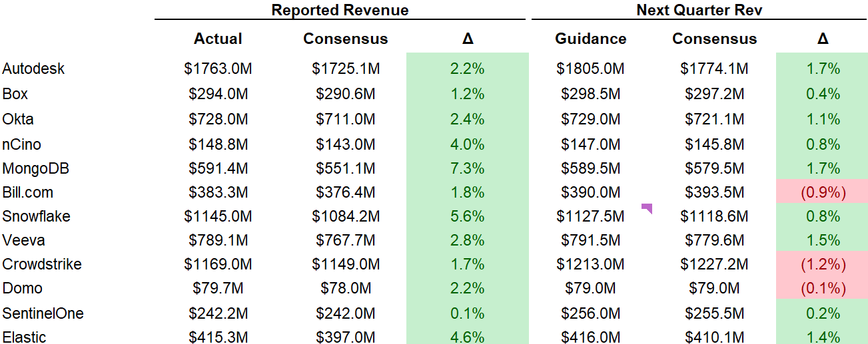
Task: Click Crowdstrike guidance value $1213.0M
Action: click(591, 264)
